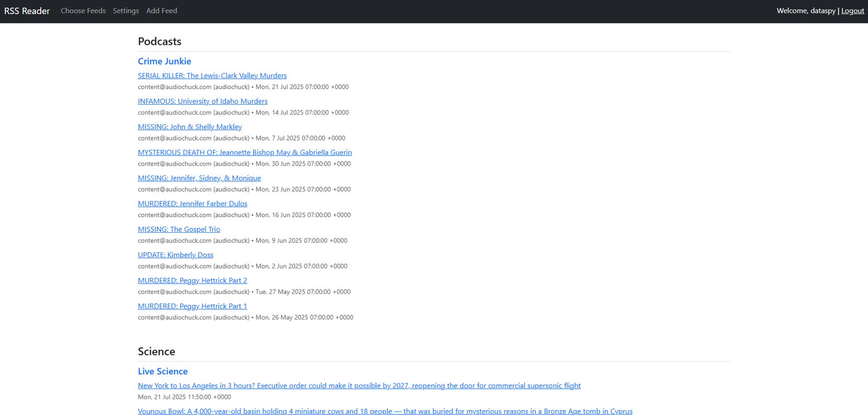This screenshot has width=868, height=415.
Task: Click the Tue, 27 May 2025 byline text
Action: 244,291
